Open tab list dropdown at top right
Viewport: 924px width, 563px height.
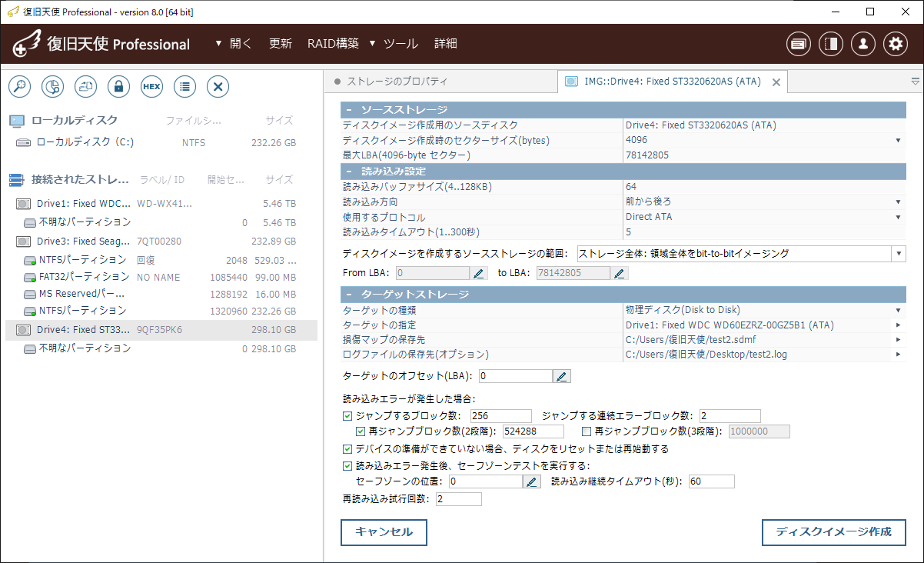915,82
